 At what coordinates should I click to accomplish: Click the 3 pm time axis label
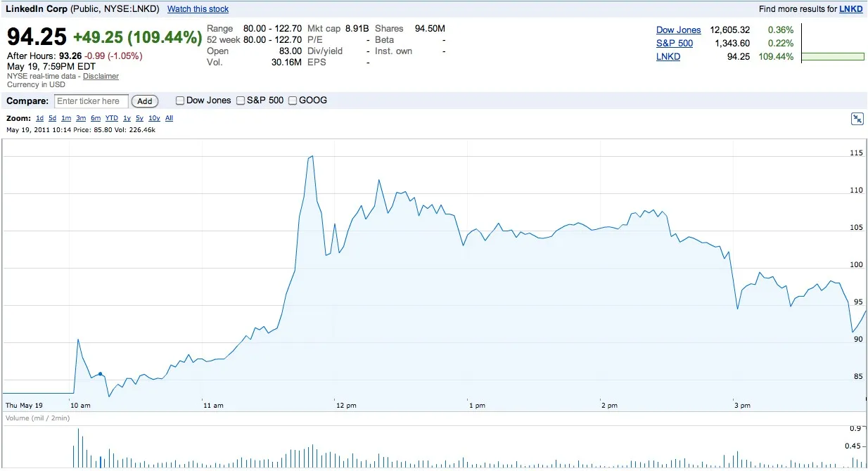point(743,406)
